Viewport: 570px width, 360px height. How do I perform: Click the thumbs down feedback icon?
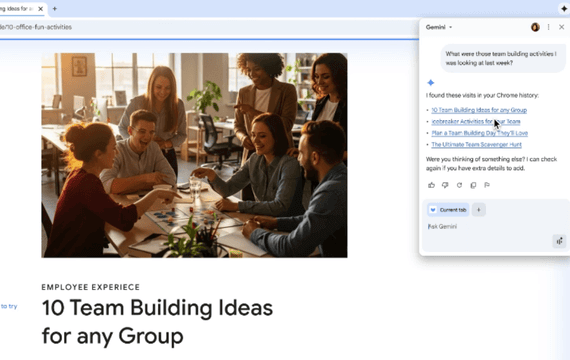[x=445, y=185]
